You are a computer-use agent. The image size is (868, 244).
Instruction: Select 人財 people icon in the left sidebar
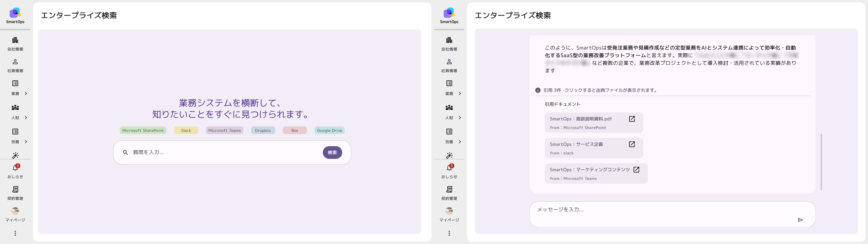pos(15,107)
